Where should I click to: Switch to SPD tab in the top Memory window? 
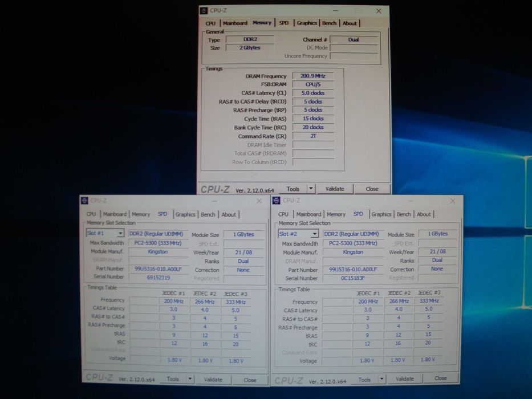click(284, 23)
